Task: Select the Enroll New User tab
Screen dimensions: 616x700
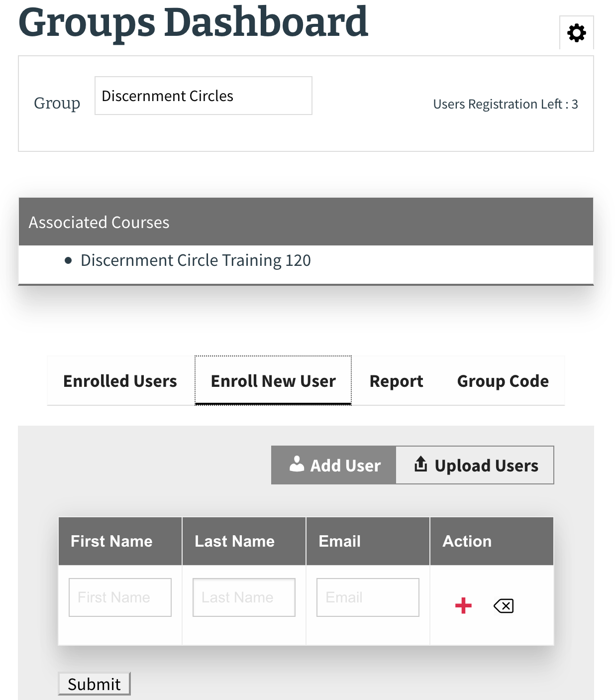Action: click(273, 380)
